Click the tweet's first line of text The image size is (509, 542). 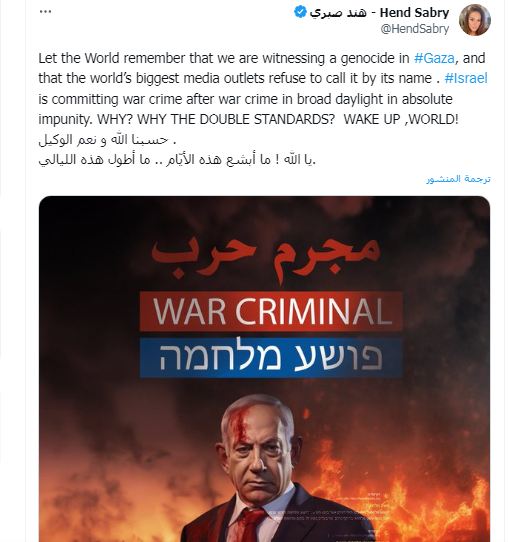262,58
